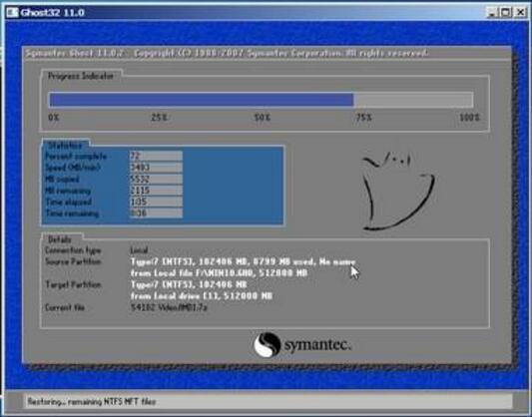Click the Ghost32 title bar app icon
532x417 pixels.
pos(12,13)
